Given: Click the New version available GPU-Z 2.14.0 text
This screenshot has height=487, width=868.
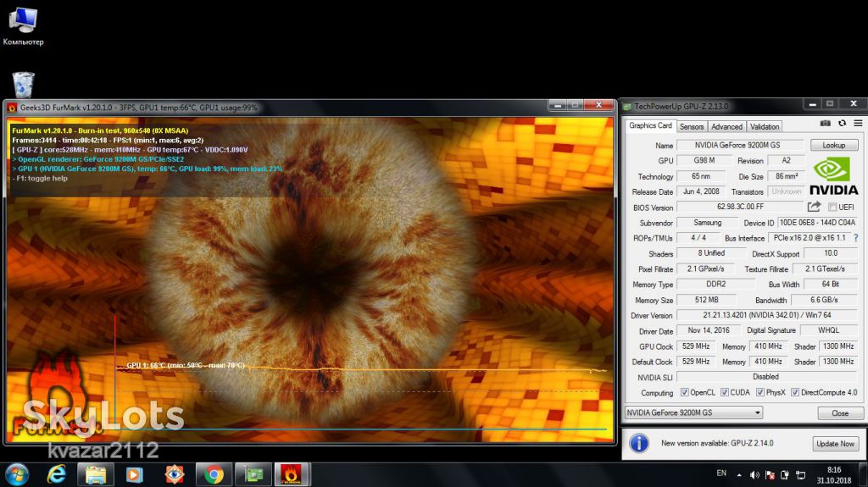Looking at the screenshot, I should 717,443.
